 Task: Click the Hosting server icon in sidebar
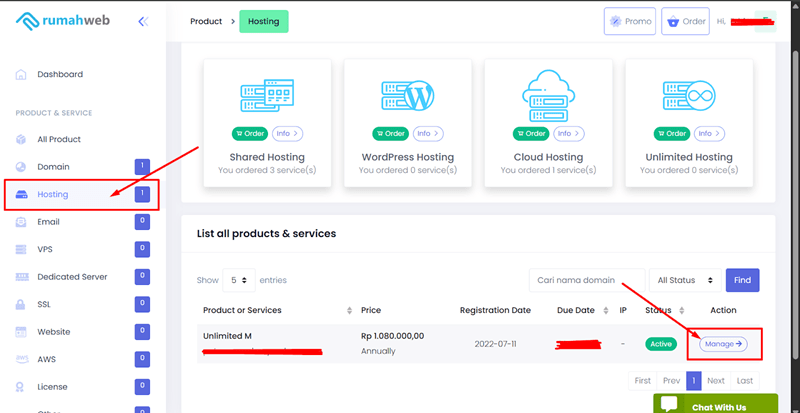point(21,195)
